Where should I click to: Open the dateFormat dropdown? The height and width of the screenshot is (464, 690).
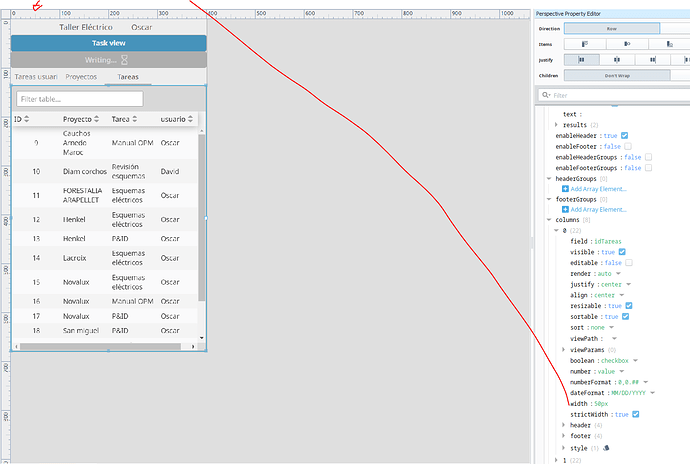(653, 393)
